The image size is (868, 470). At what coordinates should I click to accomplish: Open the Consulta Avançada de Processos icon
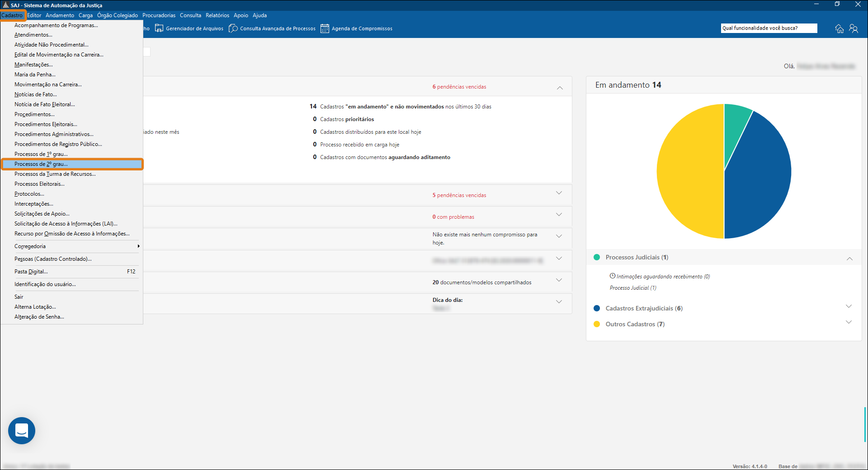[x=233, y=28]
